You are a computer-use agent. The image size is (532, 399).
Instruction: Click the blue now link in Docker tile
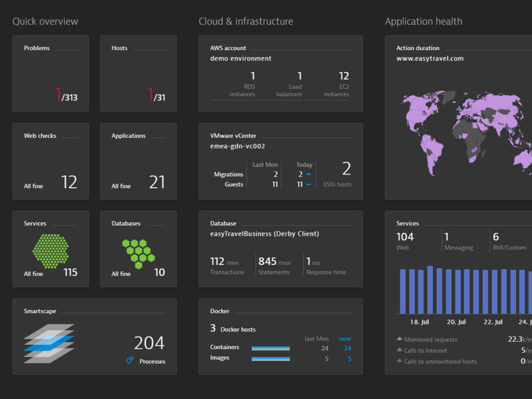pos(345,339)
